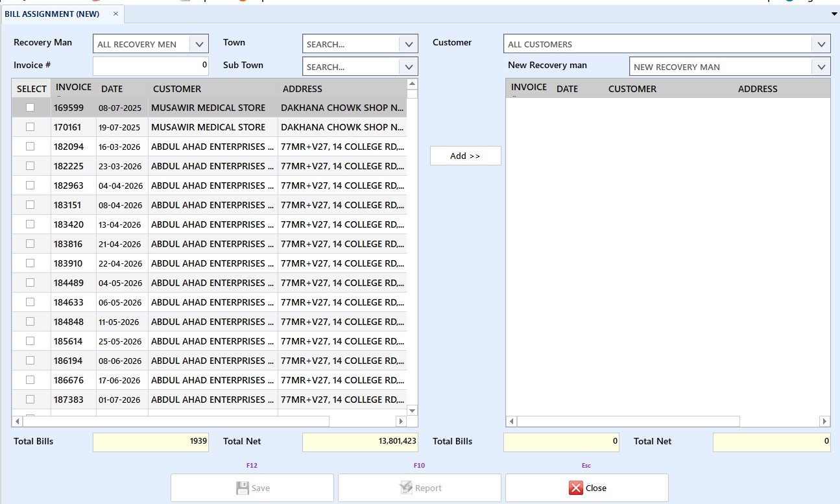Open the tab list arrow at top right
Screen dimensions: 840x504
(834, 14)
